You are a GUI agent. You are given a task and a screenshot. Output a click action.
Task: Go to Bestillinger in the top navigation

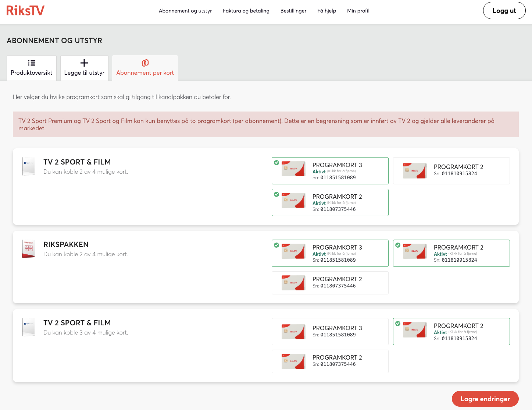click(x=293, y=11)
